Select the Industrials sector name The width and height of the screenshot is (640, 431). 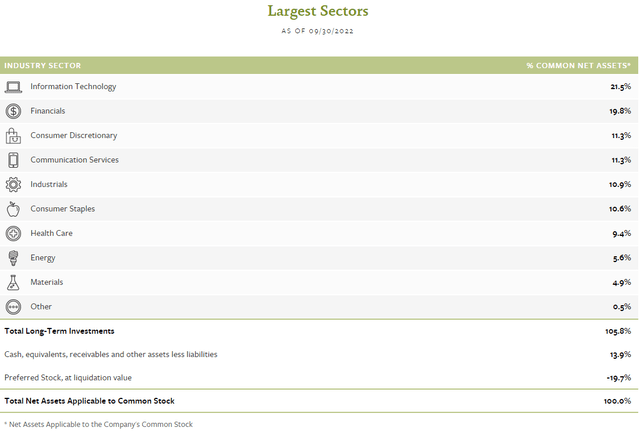tap(49, 184)
